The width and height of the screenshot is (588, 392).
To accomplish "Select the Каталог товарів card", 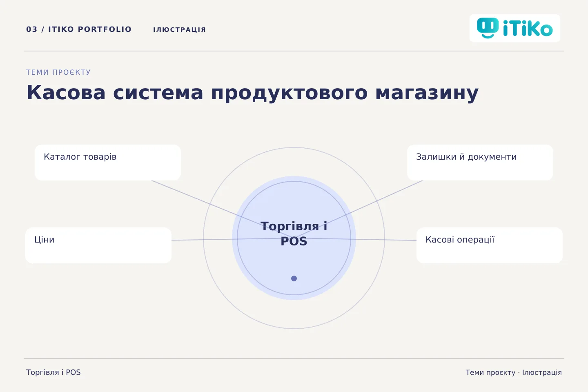I will [108, 163].
